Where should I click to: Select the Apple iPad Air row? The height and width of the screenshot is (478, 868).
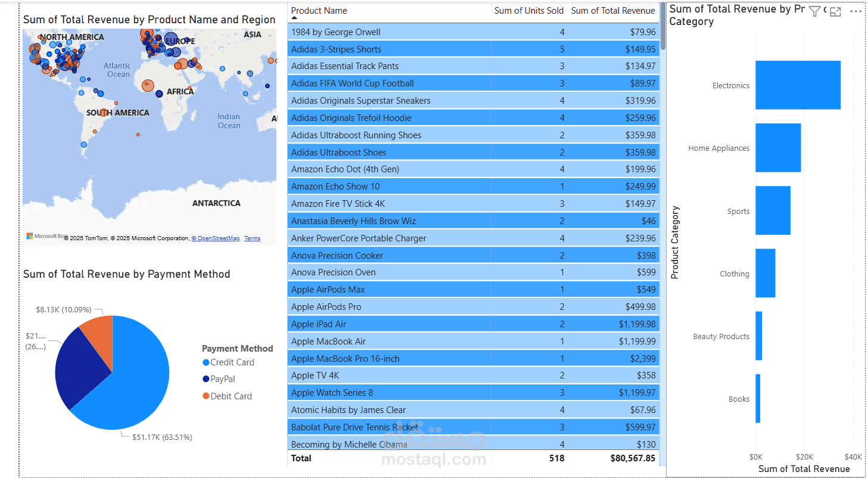[x=474, y=324]
